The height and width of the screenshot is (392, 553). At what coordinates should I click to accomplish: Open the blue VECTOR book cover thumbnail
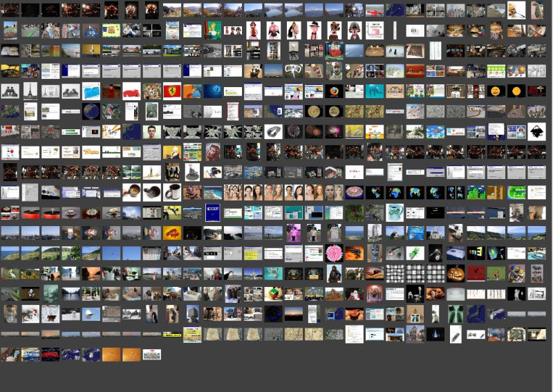[213, 213]
